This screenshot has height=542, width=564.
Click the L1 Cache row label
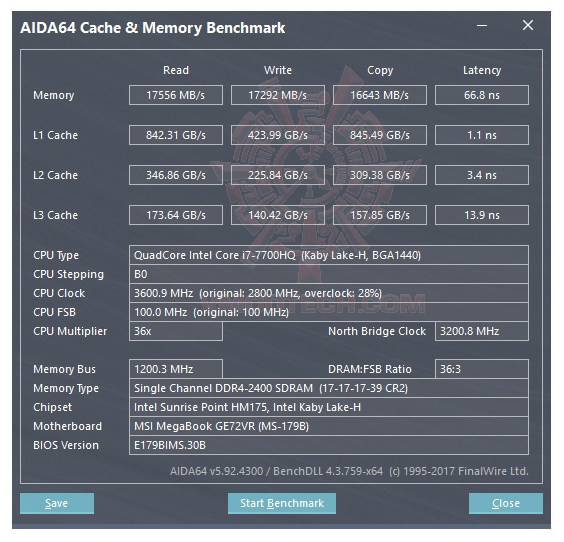(55, 135)
